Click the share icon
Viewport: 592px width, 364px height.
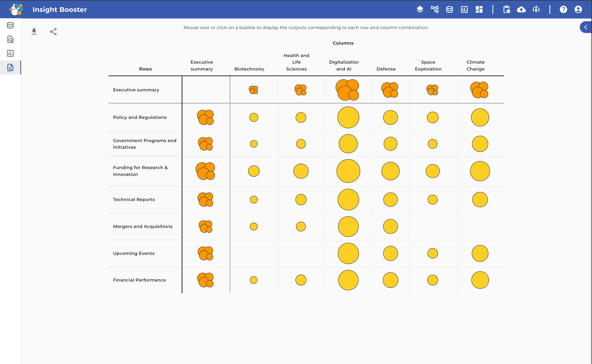[x=53, y=32]
